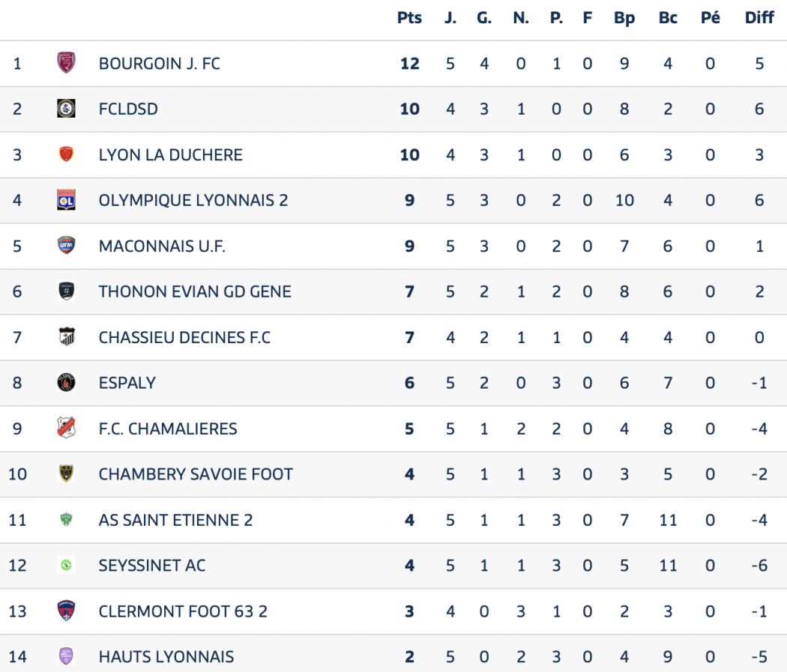Click the Pts column header

coord(409,18)
